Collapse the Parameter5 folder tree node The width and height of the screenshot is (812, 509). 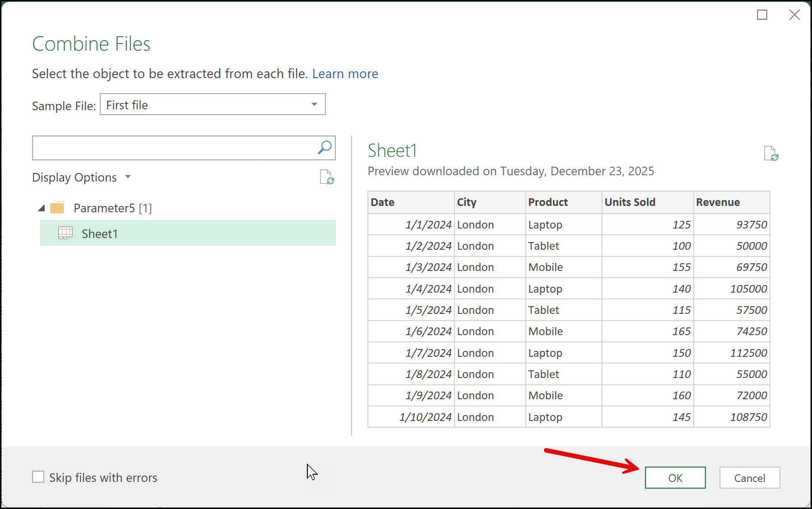pos(42,208)
